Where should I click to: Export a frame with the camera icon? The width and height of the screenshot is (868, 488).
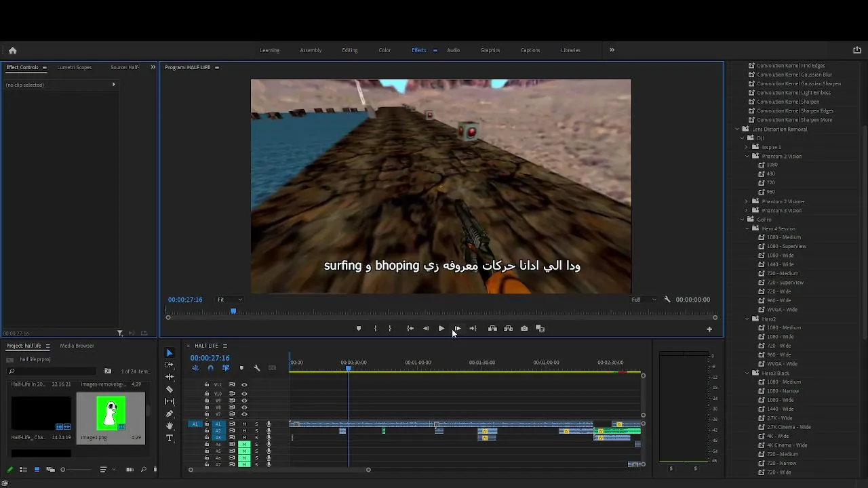524,329
